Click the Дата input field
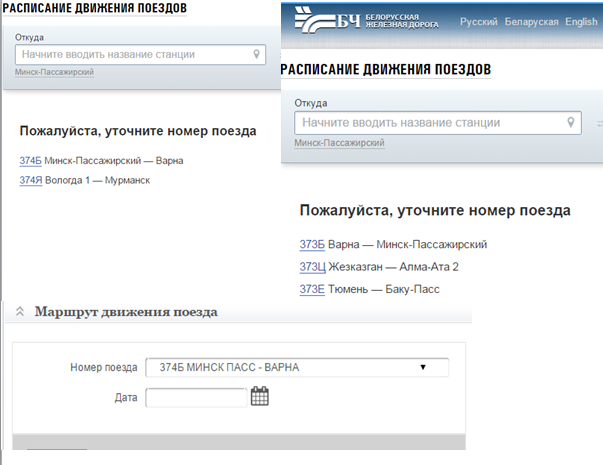Image resolution: width=603 pixels, height=465 pixels. (196, 398)
